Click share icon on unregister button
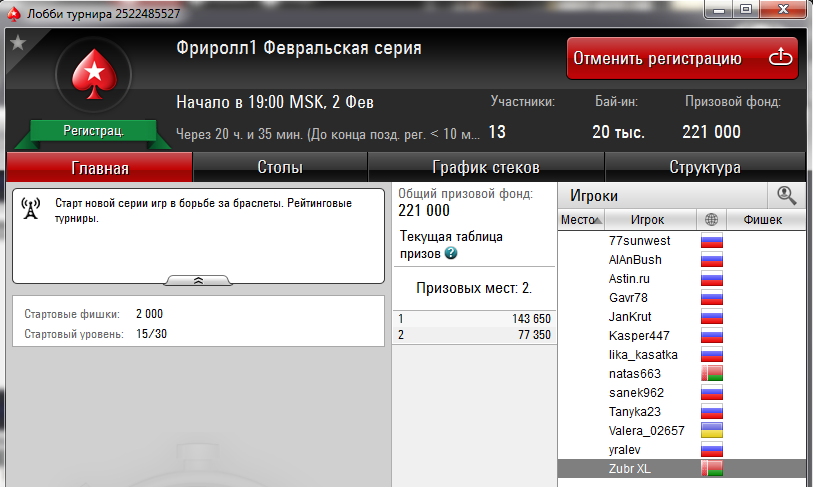The height and width of the screenshot is (487, 813). (780, 57)
